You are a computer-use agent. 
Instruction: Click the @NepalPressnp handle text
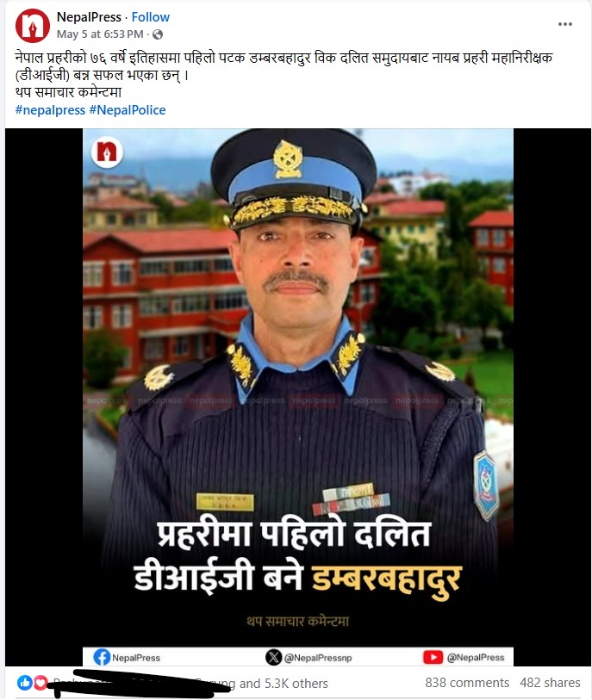318,658
